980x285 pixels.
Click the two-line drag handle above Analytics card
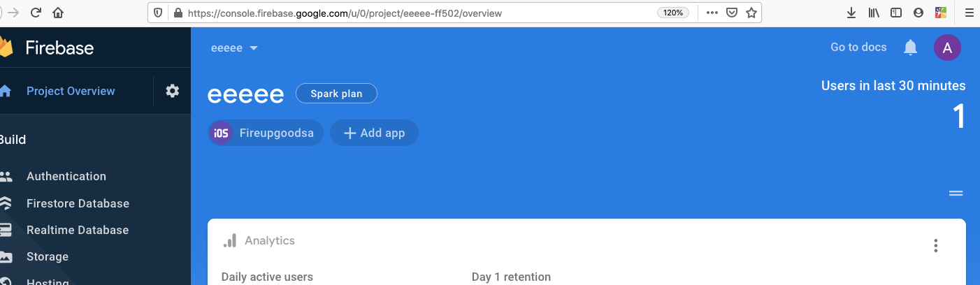(956, 193)
